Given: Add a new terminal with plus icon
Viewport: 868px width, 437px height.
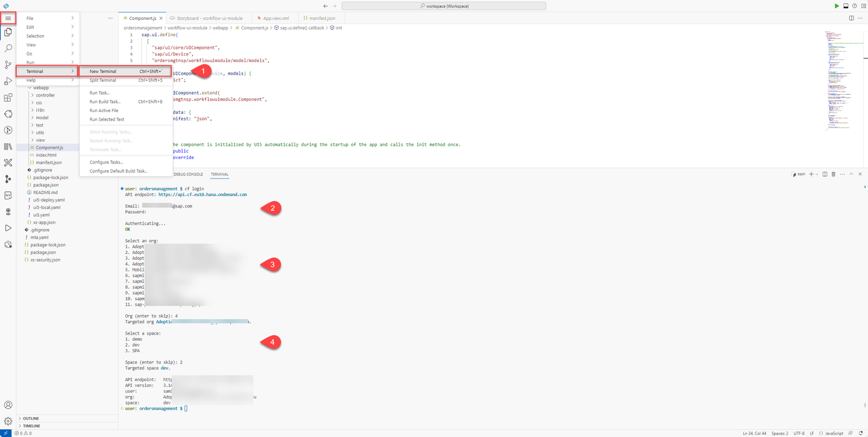Looking at the screenshot, I should [x=811, y=174].
